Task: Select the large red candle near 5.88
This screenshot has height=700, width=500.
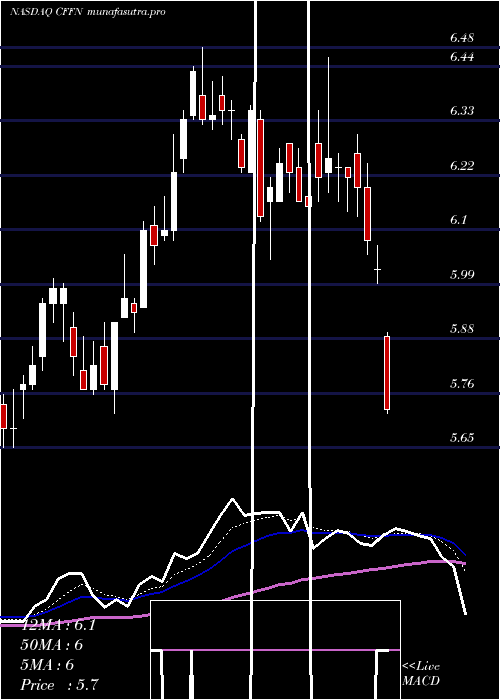Action: click(387, 373)
